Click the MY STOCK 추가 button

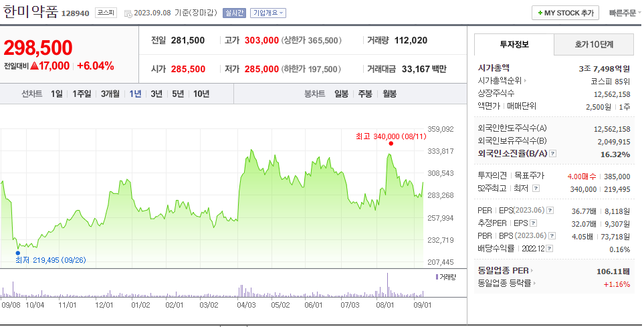click(566, 13)
